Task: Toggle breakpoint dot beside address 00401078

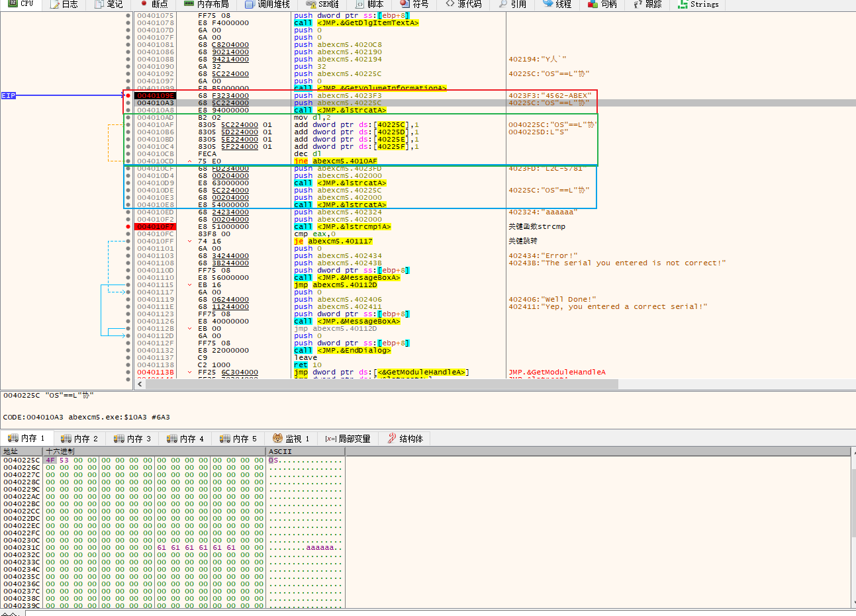Action: pos(128,22)
